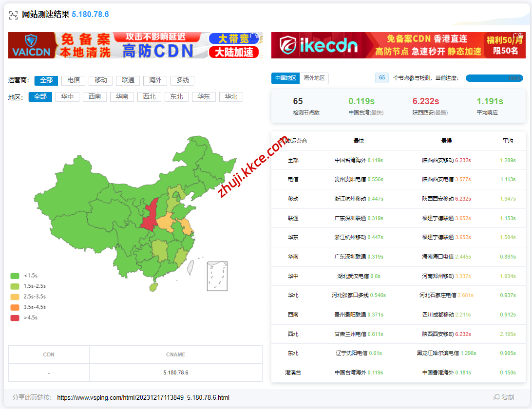The width and height of the screenshot is (532, 409).
Task: Click the scan icon beside 网站测速结果
Action: click(x=13, y=15)
